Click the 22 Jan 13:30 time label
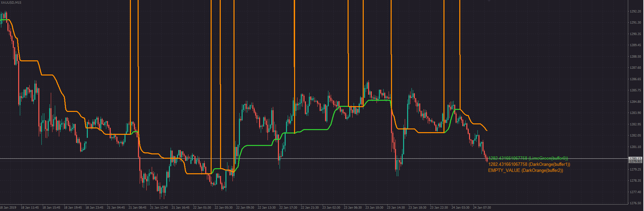 pyautogui.click(x=266, y=208)
